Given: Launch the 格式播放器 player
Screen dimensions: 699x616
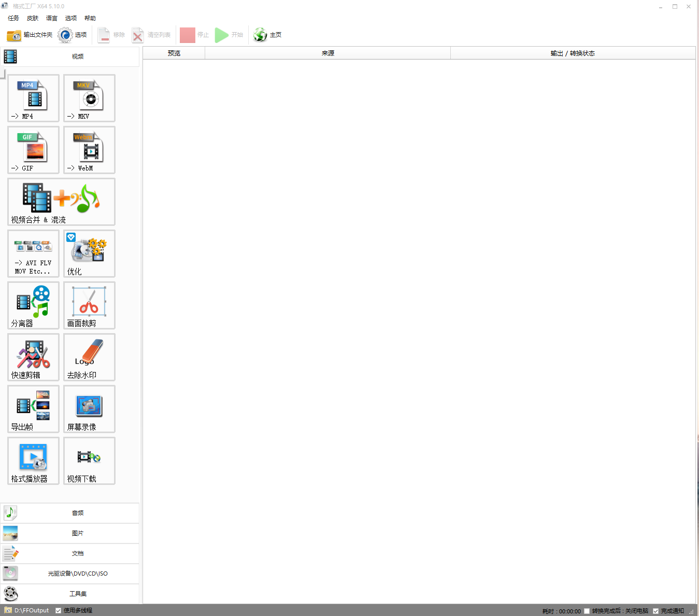Looking at the screenshot, I should (x=33, y=461).
